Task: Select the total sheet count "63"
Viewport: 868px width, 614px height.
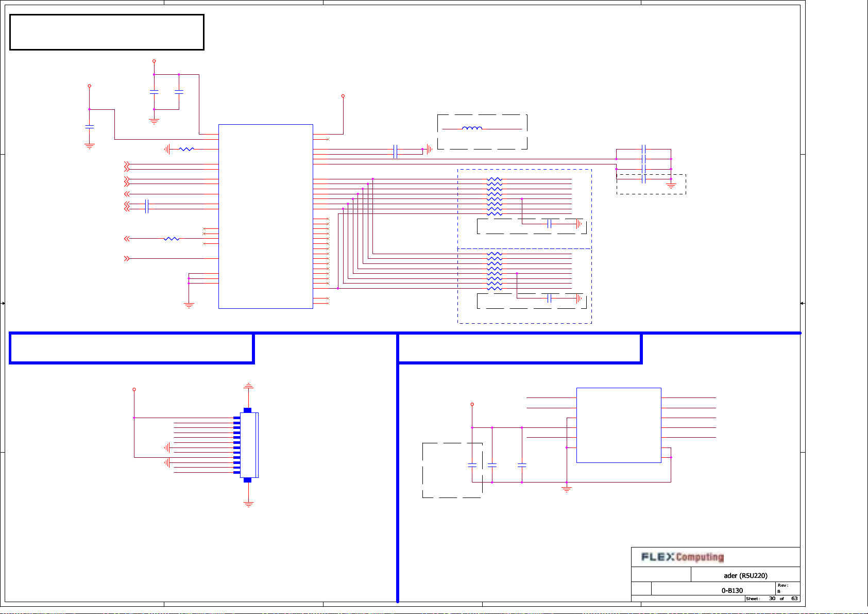Action: pos(794,599)
